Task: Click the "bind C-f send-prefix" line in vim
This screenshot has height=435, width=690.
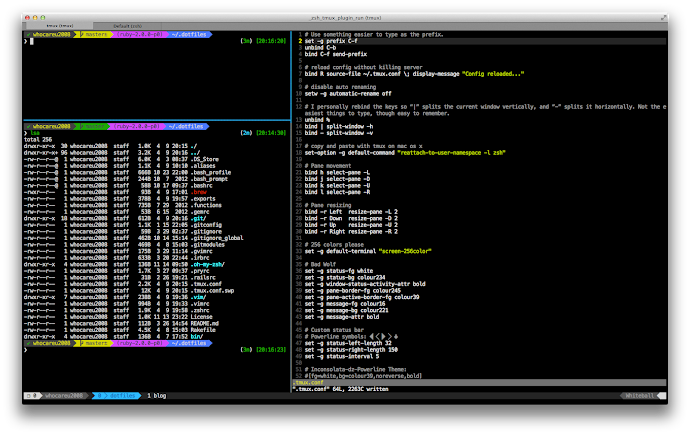Action: click(336, 54)
